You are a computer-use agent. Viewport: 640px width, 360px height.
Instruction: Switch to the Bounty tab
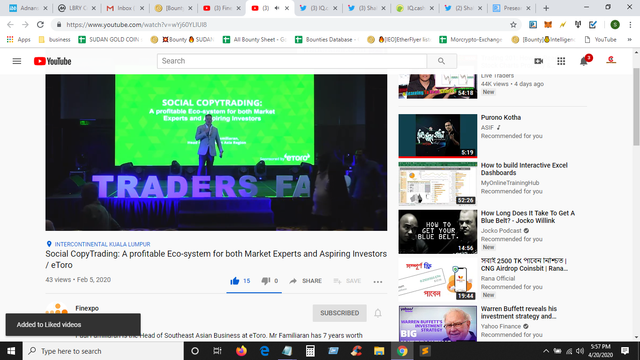(x=173, y=8)
